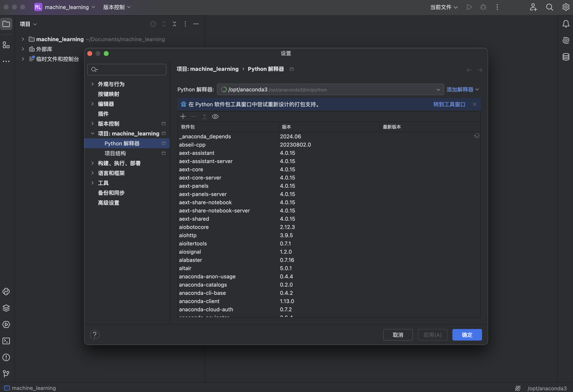Screen dimensions: 573x392
Task: Click the settings search input field
Action: [127, 70]
